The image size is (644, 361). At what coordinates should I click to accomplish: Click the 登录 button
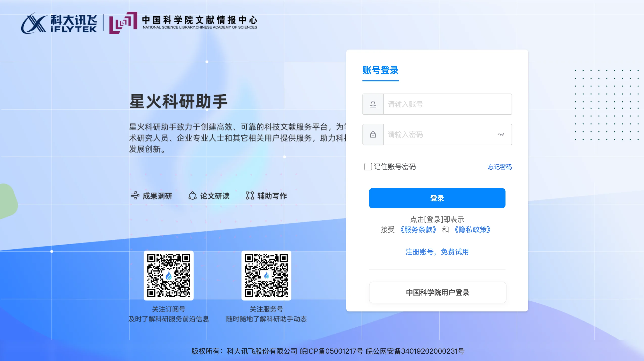pos(437,198)
